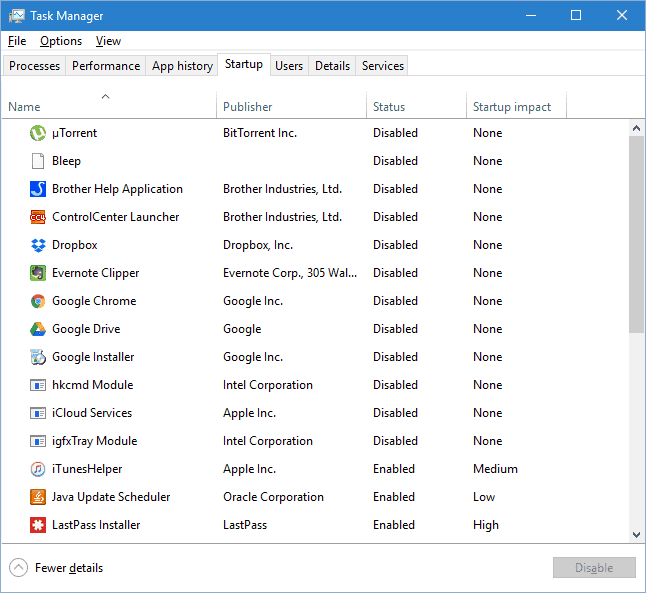Screen dimensions: 646x593
Task: Select the Evernote Clipper entry name
Action: [x=96, y=273]
